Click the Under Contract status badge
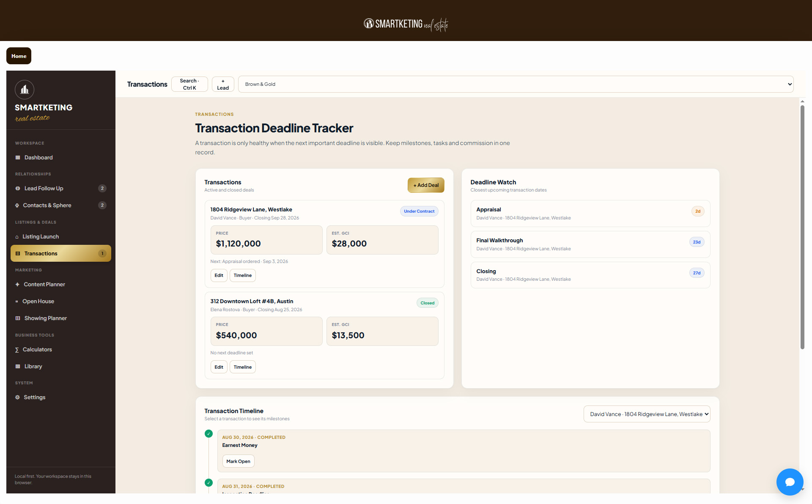812x504 pixels. pos(419,211)
